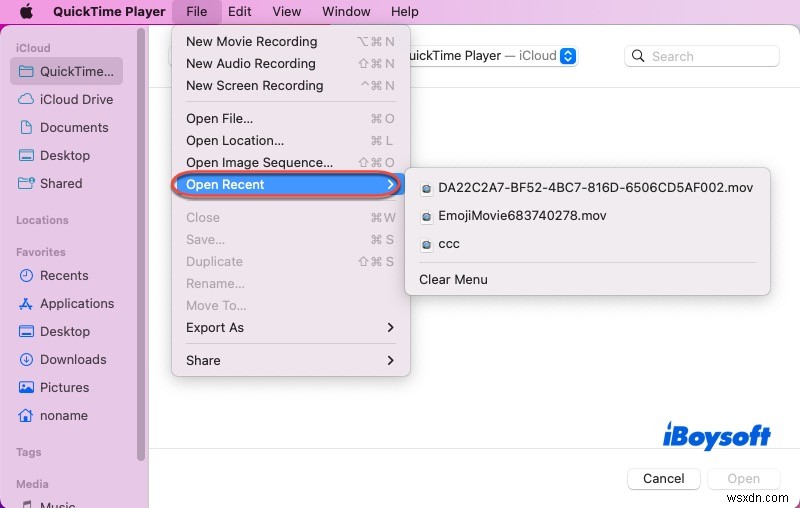This screenshot has height=508, width=800.
Task: Expand the Export As submenu
Action: [290, 327]
